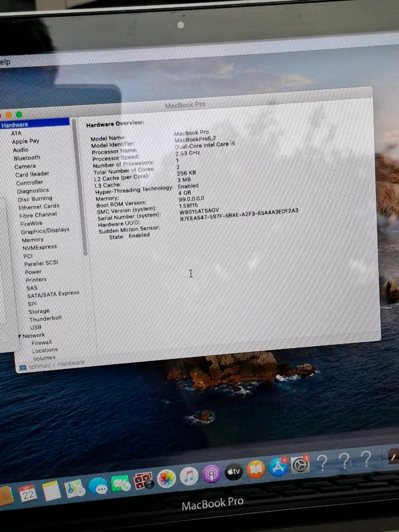Launch FaceTime from the Dock

pyautogui.click(x=120, y=483)
